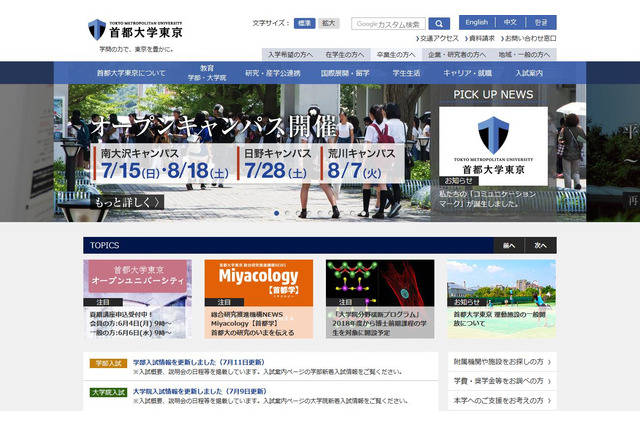Screen dimensions: 640x426
Task: Expand 附属機関や施設をお探しの方
Action: (502, 362)
